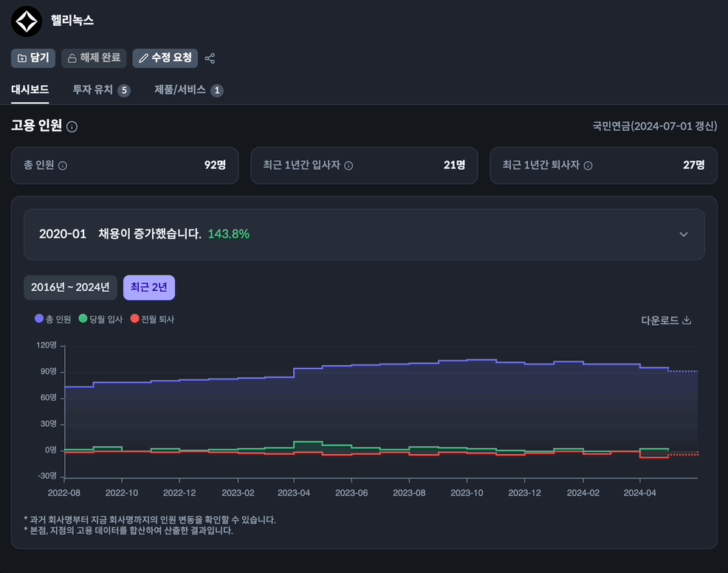Expand the 2020-01 hiring increase panel

point(683,234)
